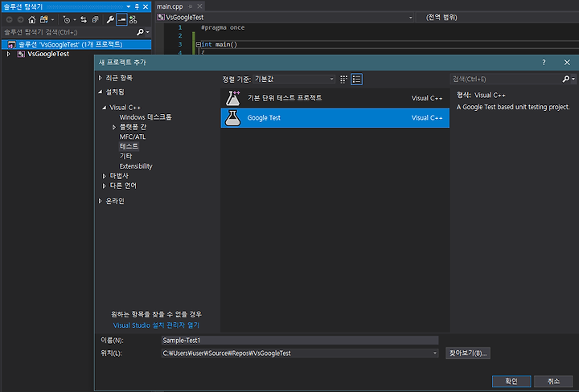The width and height of the screenshot is (579, 392).
Task: Click the help question mark in dialog
Action: [544, 63]
